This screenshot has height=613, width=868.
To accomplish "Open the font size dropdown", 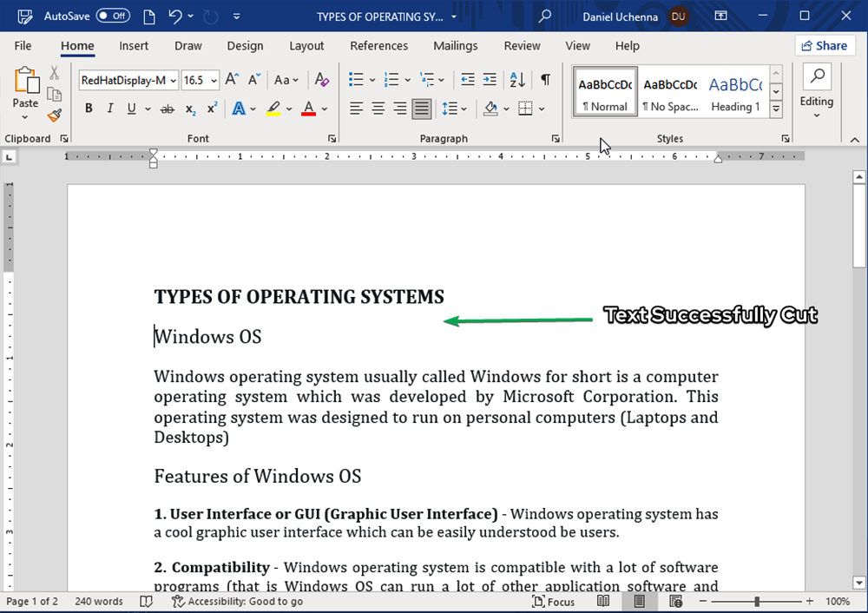I will click(x=214, y=81).
